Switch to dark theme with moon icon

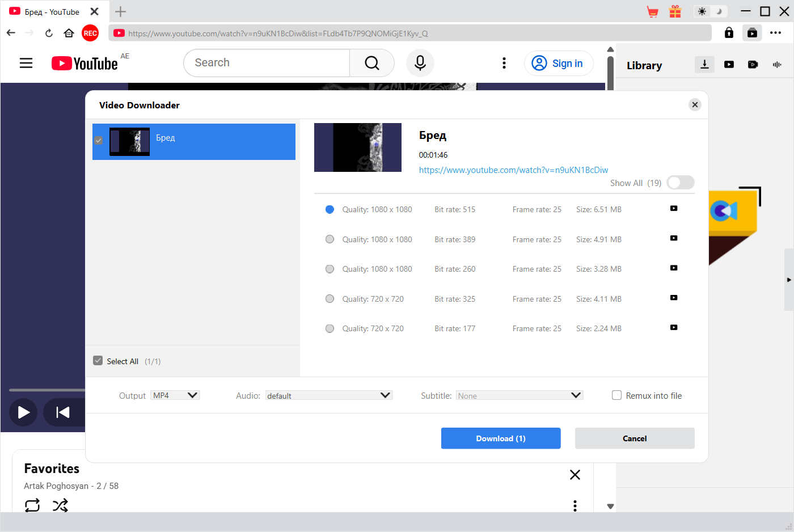click(719, 12)
